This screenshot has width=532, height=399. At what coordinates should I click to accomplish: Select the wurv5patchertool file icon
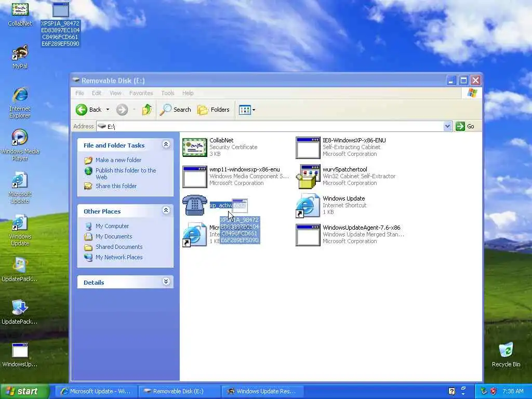click(x=308, y=177)
